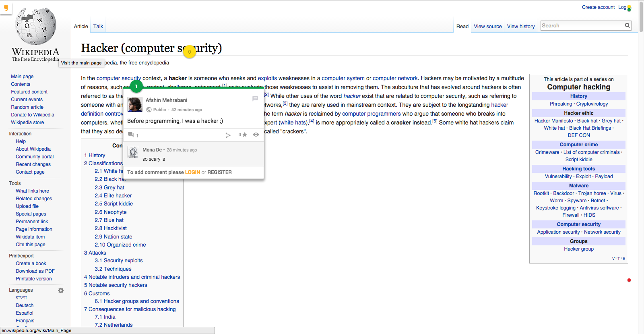
Task: Select the Deutsch language link
Action: [25, 305]
